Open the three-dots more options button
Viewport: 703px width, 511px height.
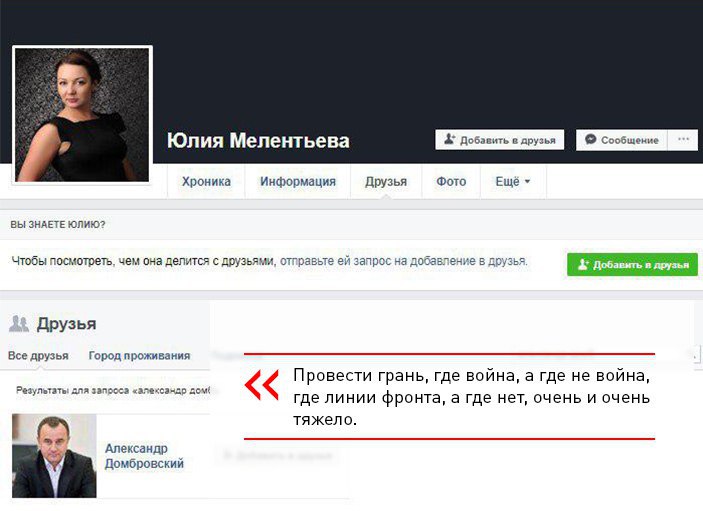(x=683, y=139)
